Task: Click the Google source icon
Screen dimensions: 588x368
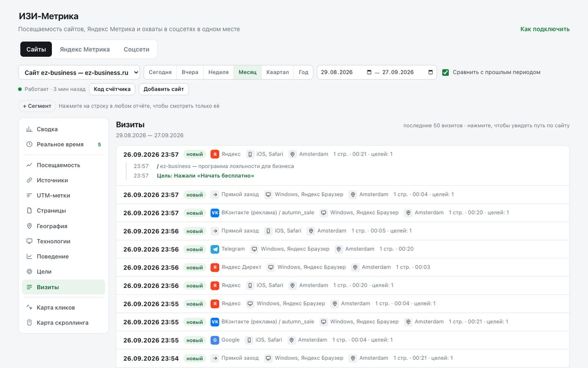Action: coord(215,340)
